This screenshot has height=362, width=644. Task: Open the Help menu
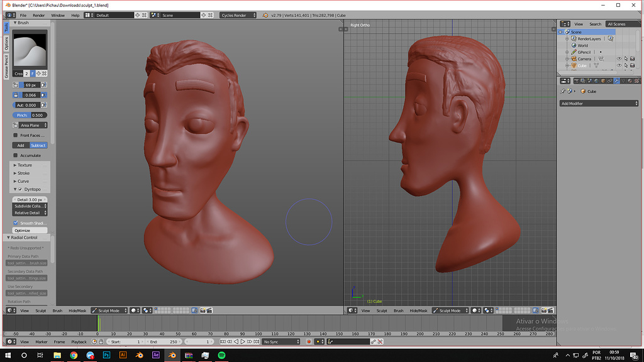pos(75,15)
